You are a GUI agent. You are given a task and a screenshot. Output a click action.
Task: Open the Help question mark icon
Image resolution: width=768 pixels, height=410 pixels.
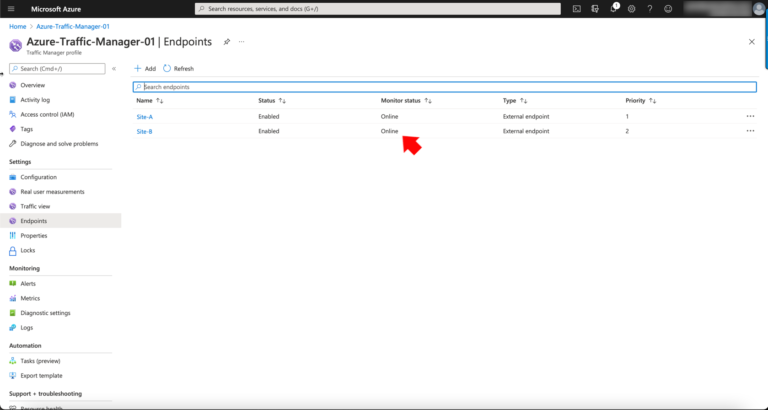(649, 9)
